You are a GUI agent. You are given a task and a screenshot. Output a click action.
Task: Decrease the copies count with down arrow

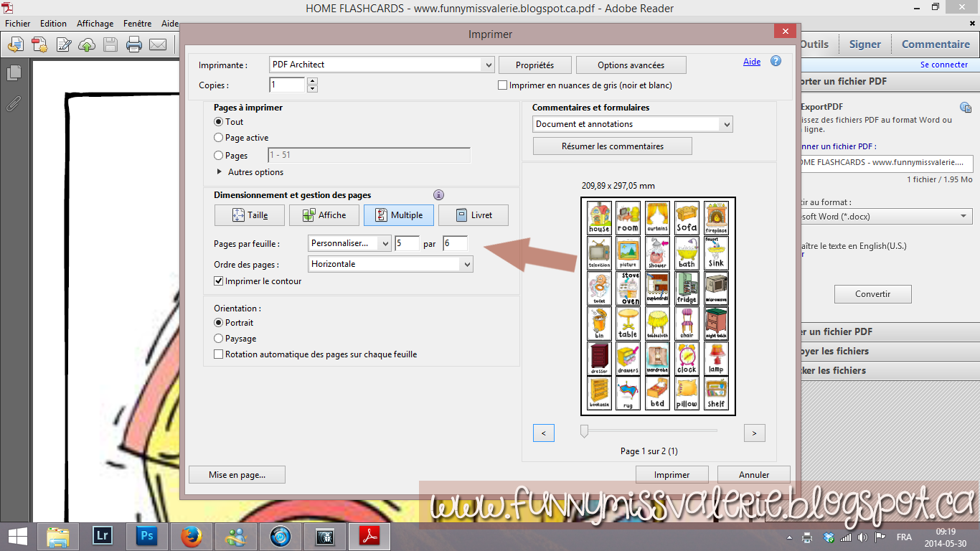point(312,89)
